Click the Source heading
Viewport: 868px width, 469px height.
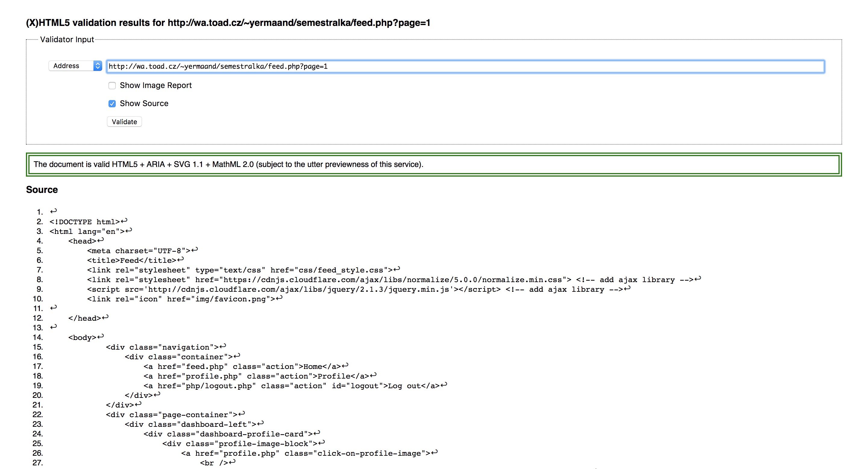pyautogui.click(x=42, y=190)
